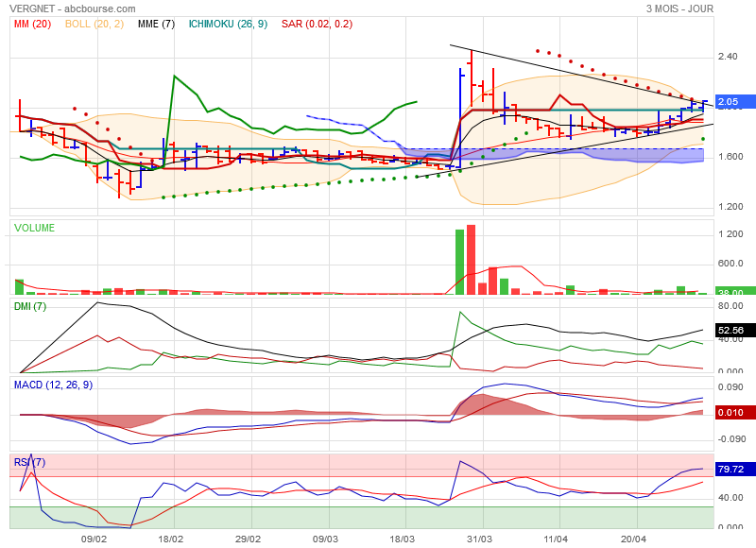Viewport: 756px width, 548px height.
Task: Click the 18/02 date label
Action: point(171,539)
